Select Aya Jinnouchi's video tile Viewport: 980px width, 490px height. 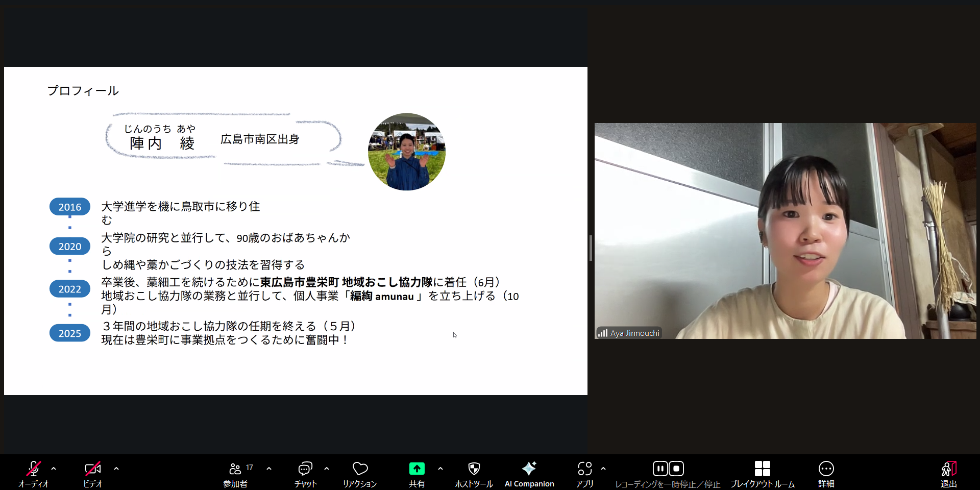coord(785,231)
